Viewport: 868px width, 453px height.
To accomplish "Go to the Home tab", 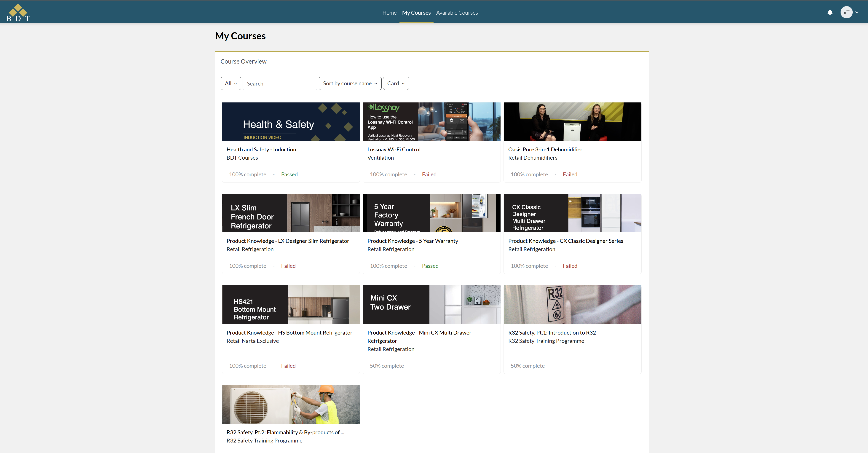I will pyautogui.click(x=389, y=13).
